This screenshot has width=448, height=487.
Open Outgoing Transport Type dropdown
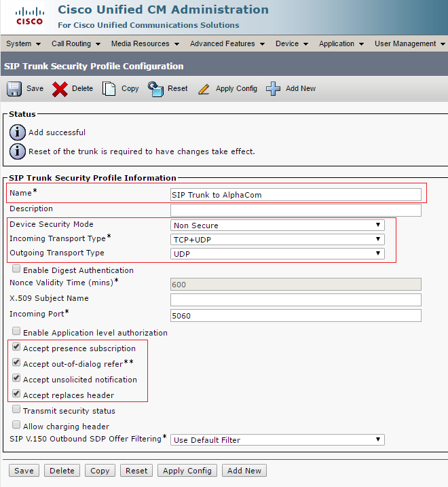(x=277, y=254)
